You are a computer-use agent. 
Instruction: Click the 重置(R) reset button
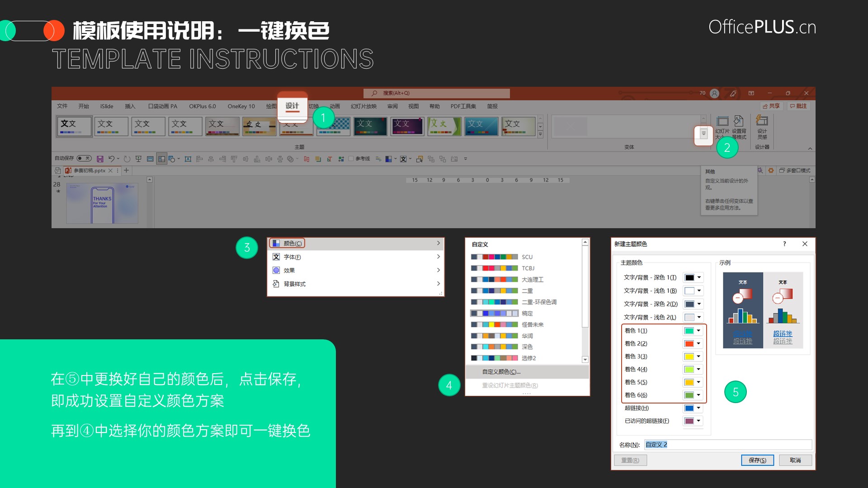630,460
